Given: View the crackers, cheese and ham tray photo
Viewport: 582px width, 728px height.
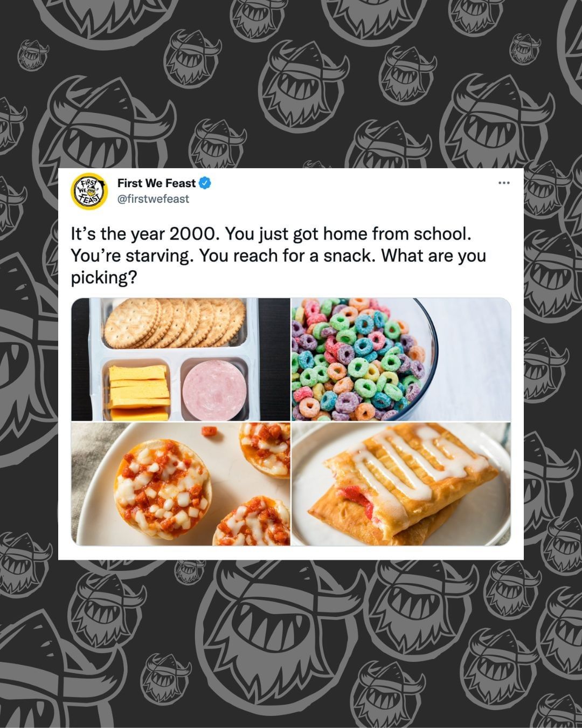Looking at the screenshot, I should tap(181, 359).
